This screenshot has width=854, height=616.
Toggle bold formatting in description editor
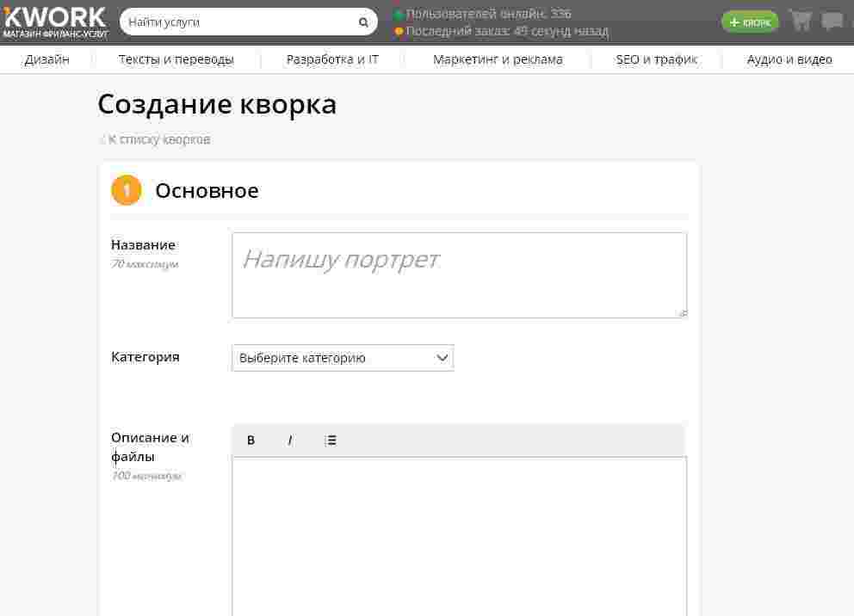click(251, 440)
